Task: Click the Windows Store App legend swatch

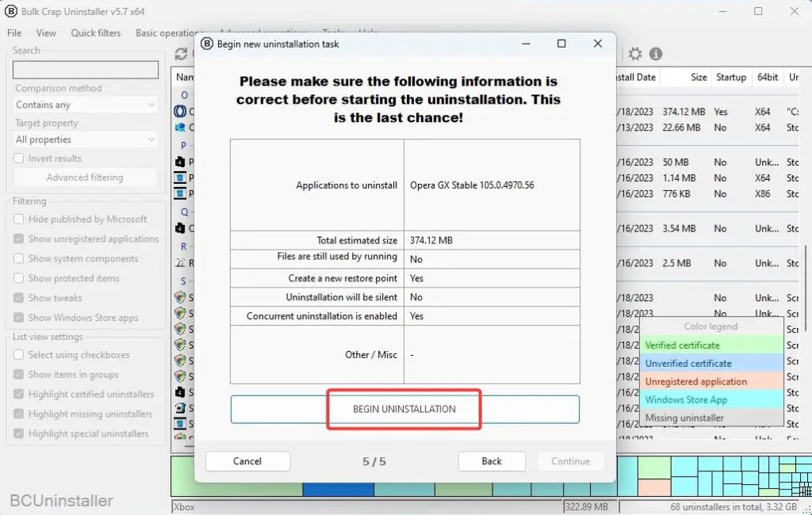Action: click(711, 399)
